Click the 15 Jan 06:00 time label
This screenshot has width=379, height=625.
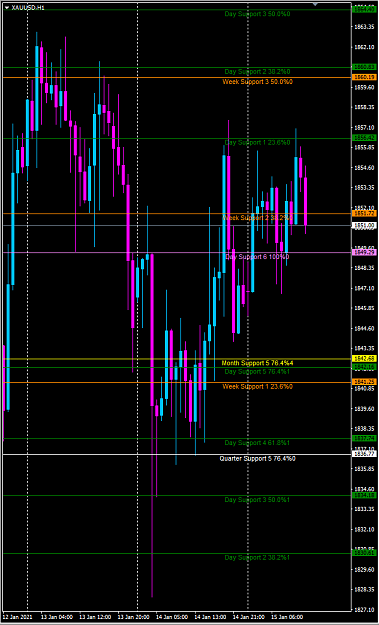[287, 617]
